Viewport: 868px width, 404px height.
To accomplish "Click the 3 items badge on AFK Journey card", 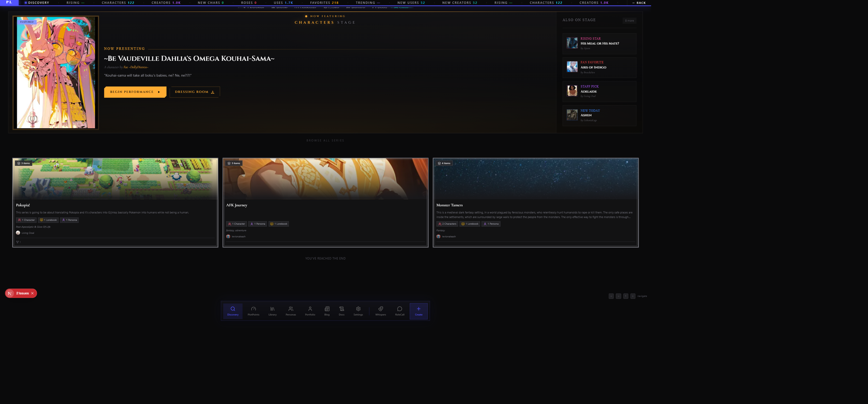I will pyautogui.click(x=234, y=163).
